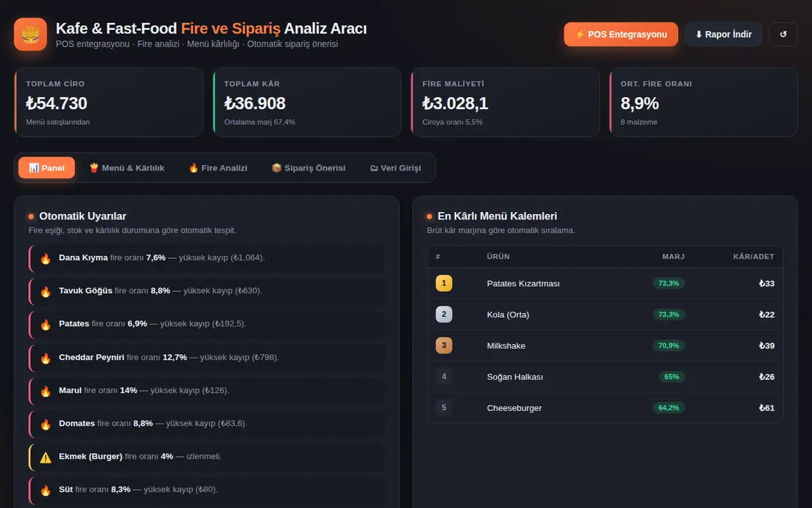Open the Menü & Kârlılık tab

[127, 168]
